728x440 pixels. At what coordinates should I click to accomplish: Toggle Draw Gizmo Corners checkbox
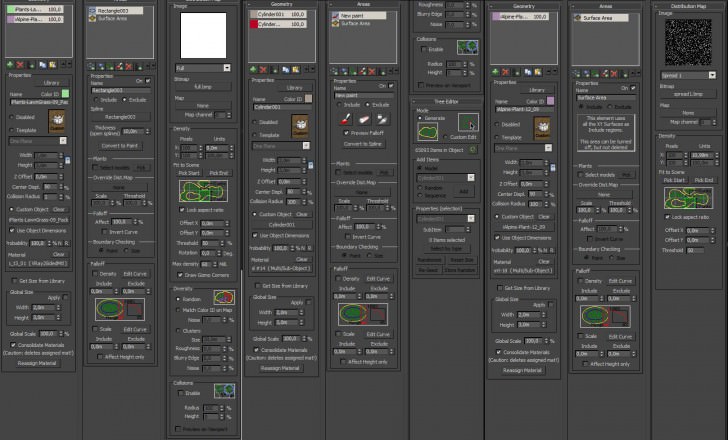(180, 275)
